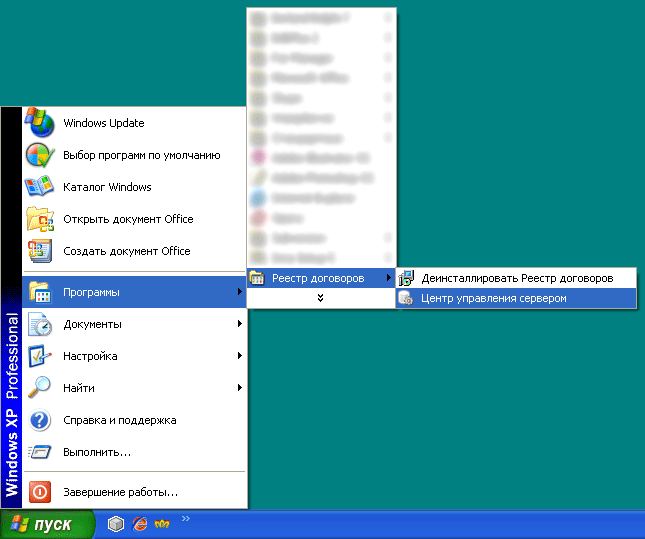Launch Центр управления сервером

click(516, 298)
